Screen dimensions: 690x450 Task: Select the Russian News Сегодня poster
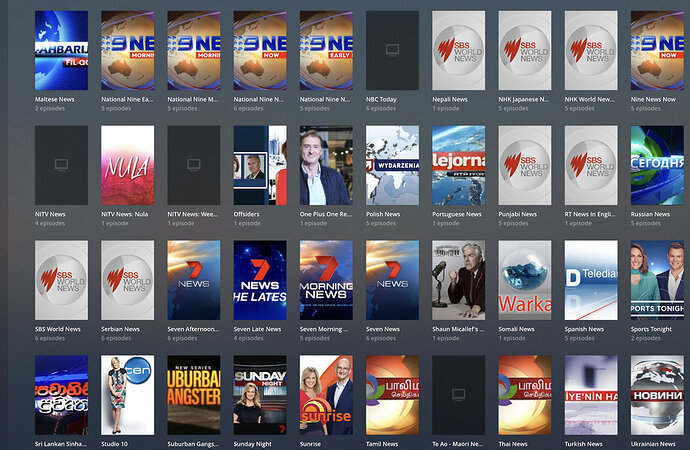(x=657, y=165)
